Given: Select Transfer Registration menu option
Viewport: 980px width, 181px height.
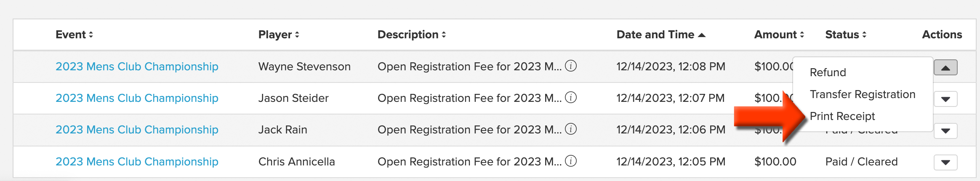Looking at the screenshot, I should (863, 94).
